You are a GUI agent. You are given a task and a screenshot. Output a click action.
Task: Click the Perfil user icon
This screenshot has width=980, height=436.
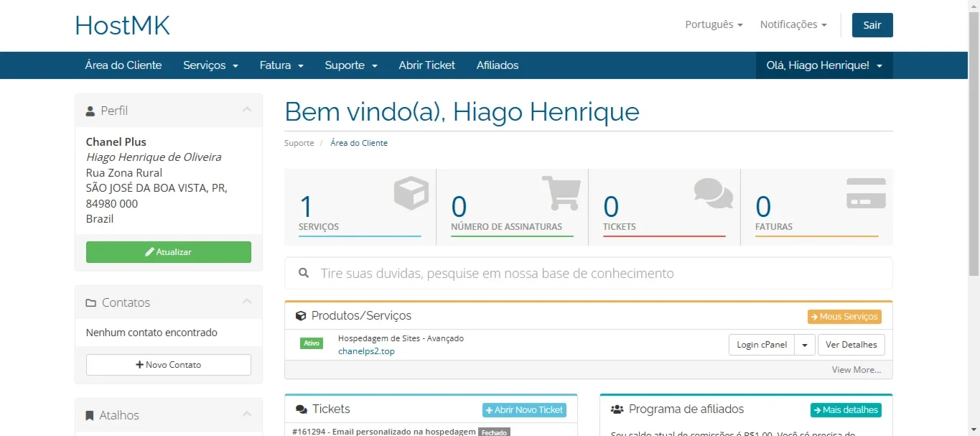pos(90,111)
